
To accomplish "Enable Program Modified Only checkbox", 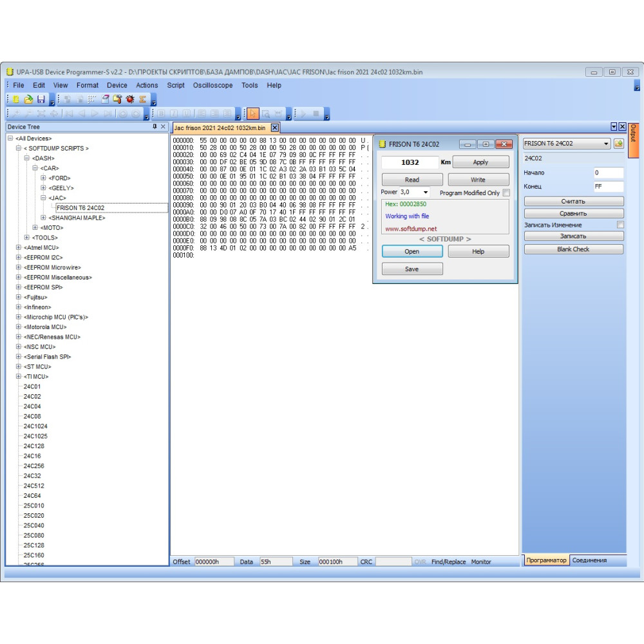I will point(506,193).
